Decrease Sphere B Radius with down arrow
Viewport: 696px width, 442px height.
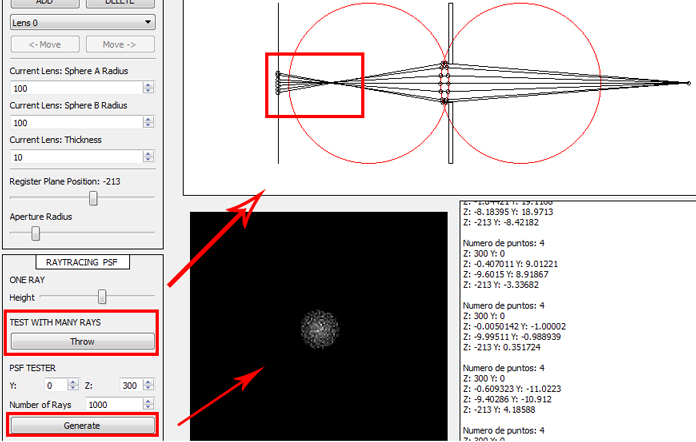148,126
